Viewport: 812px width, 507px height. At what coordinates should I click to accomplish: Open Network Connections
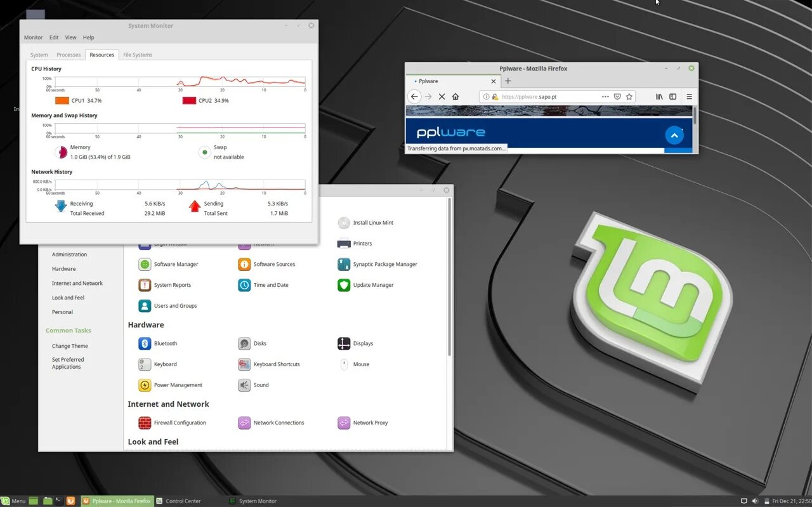point(271,423)
